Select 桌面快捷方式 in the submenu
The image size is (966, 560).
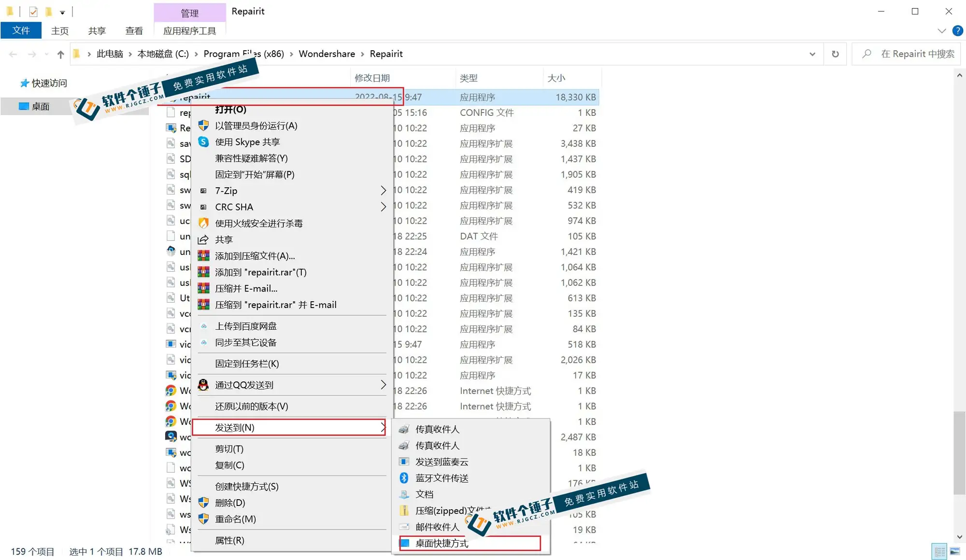pyautogui.click(x=470, y=543)
